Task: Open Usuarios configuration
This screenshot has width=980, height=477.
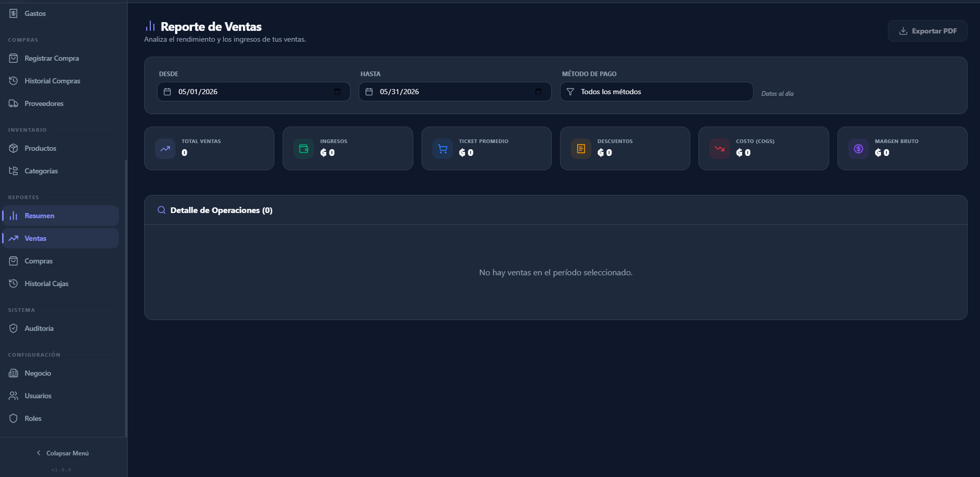Action: [x=61, y=396]
